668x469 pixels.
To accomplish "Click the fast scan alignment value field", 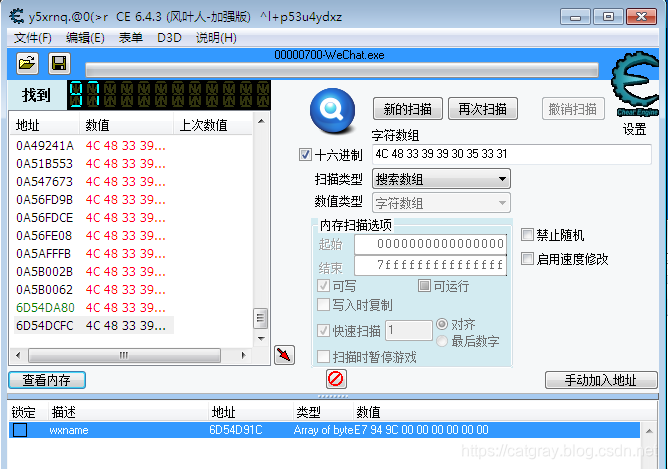I will [x=409, y=330].
